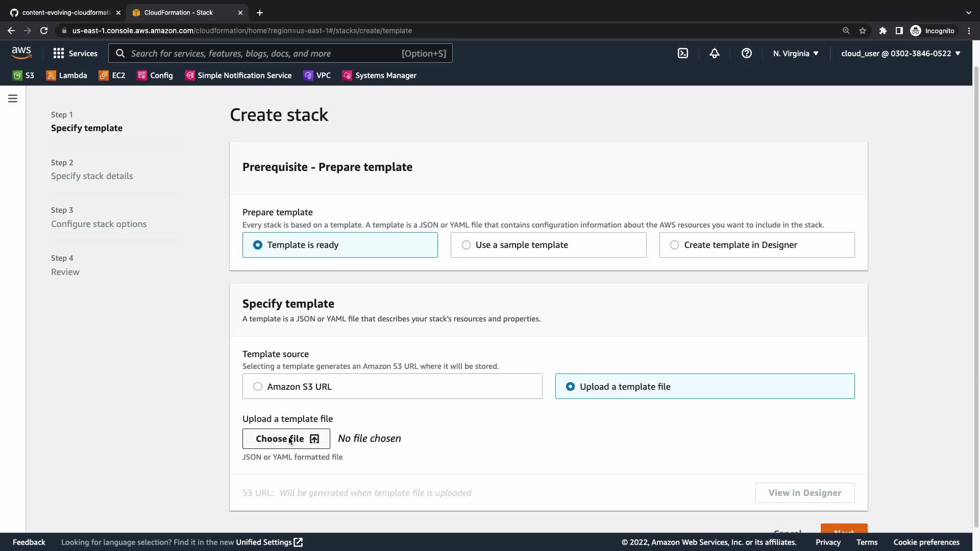Open the Systems Manager shortcut
The width and height of the screenshot is (980, 551).
coord(379,76)
